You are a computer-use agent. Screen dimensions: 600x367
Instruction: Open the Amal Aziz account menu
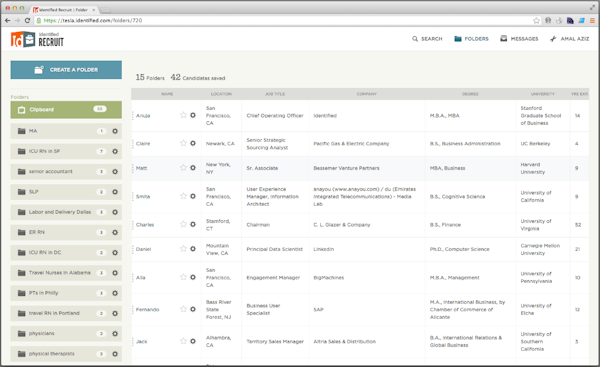coord(569,39)
